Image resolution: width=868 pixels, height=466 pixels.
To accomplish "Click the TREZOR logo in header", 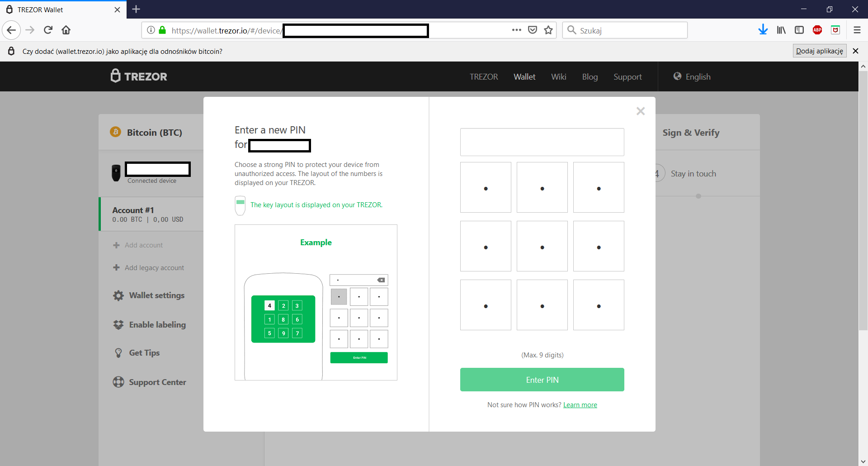I will tap(139, 76).
